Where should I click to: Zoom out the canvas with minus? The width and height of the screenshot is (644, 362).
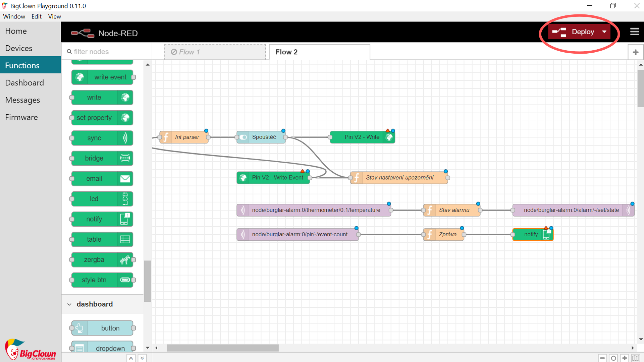[602, 358]
